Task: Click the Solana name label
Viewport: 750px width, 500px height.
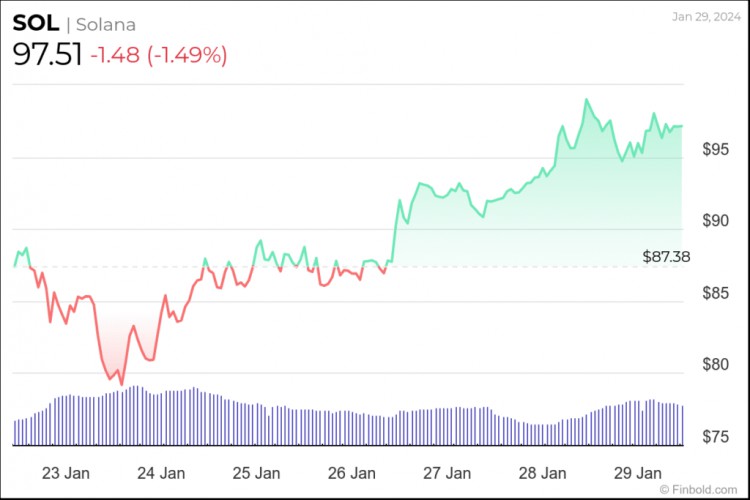Action: (x=106, y=24)
